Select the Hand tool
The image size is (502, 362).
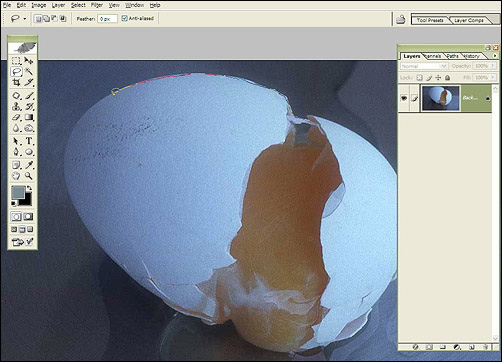16,176
